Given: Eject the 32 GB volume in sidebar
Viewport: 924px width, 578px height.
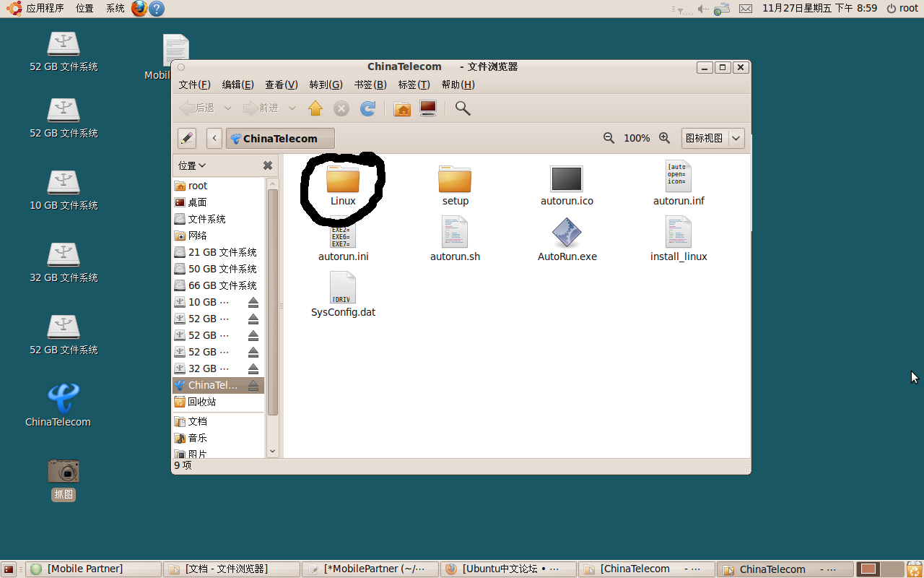Looking at the screenshot, I should (253, 368).
